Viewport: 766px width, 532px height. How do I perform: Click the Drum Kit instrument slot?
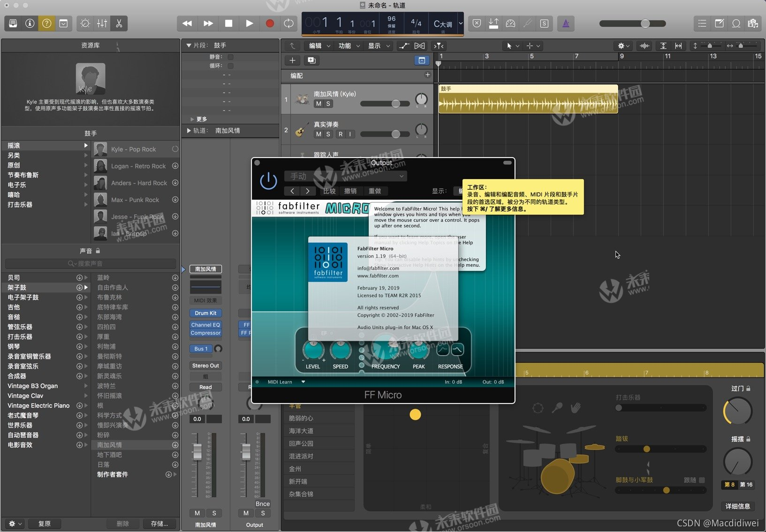(205, 313)
